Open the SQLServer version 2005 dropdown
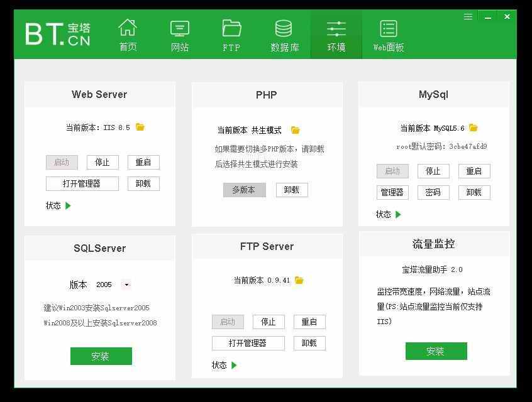The image size is (532, 402). point(126,285)
